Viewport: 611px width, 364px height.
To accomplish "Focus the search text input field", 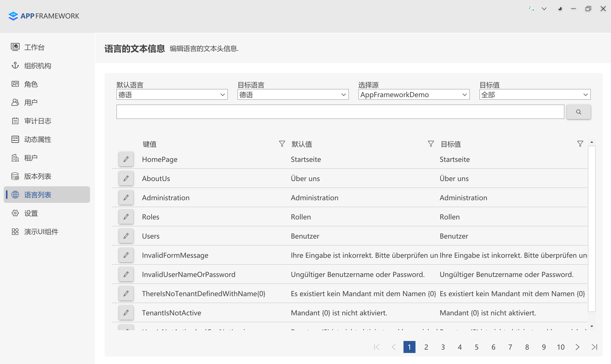I will click(340, 112).
